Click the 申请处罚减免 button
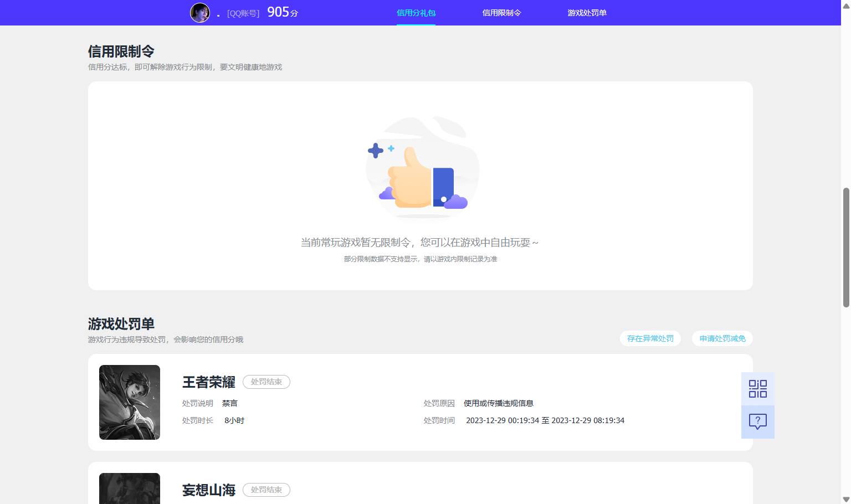Screen dimensions: 851x504 click(x=722, y=338)
